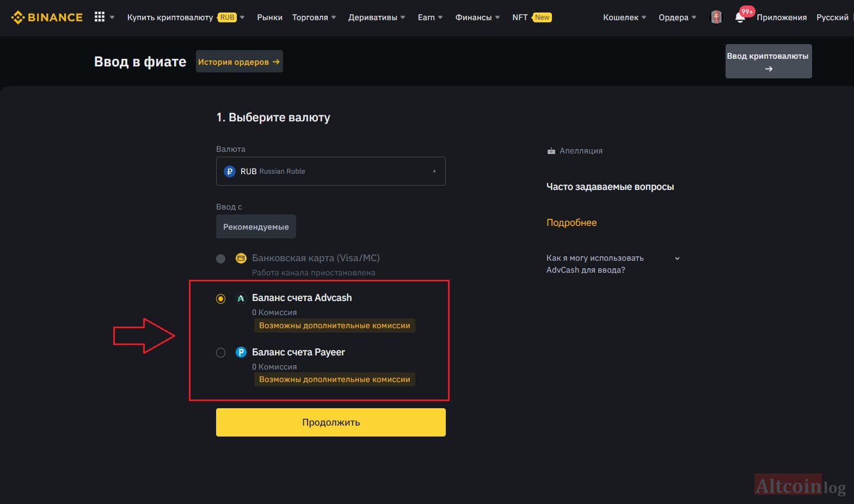Click the Binance logo
Screen dimensions: 854x504
pos(47,17)
